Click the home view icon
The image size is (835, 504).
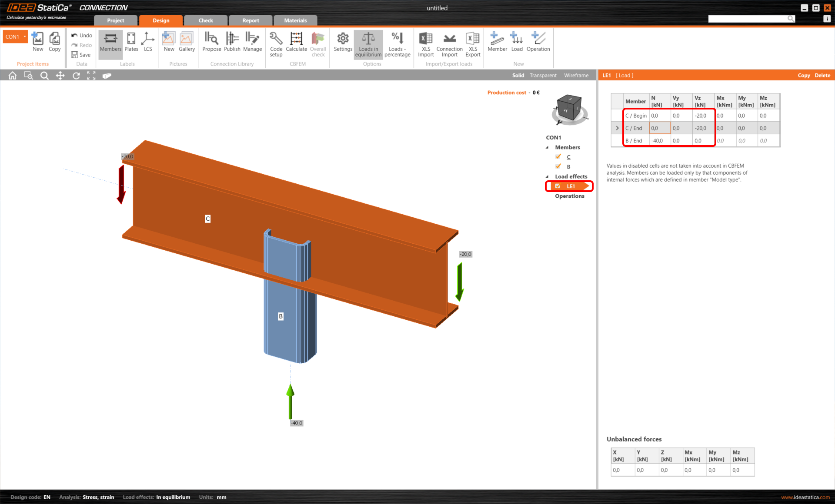click(13, 76)
